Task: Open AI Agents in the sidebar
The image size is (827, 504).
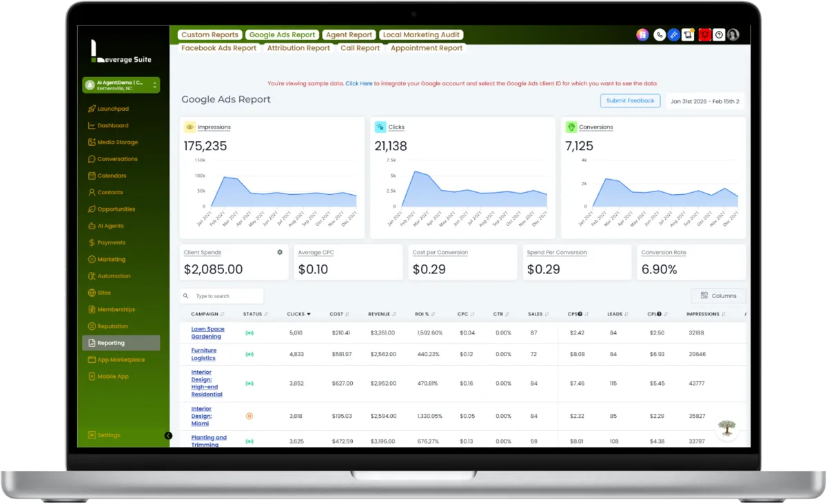Action: click(x=110, y=226)
